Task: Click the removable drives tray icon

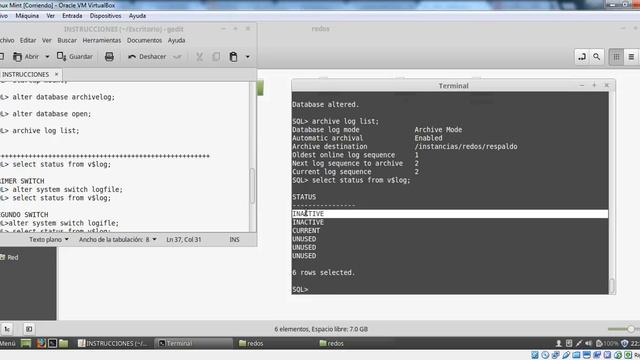Action: [569, 343]
